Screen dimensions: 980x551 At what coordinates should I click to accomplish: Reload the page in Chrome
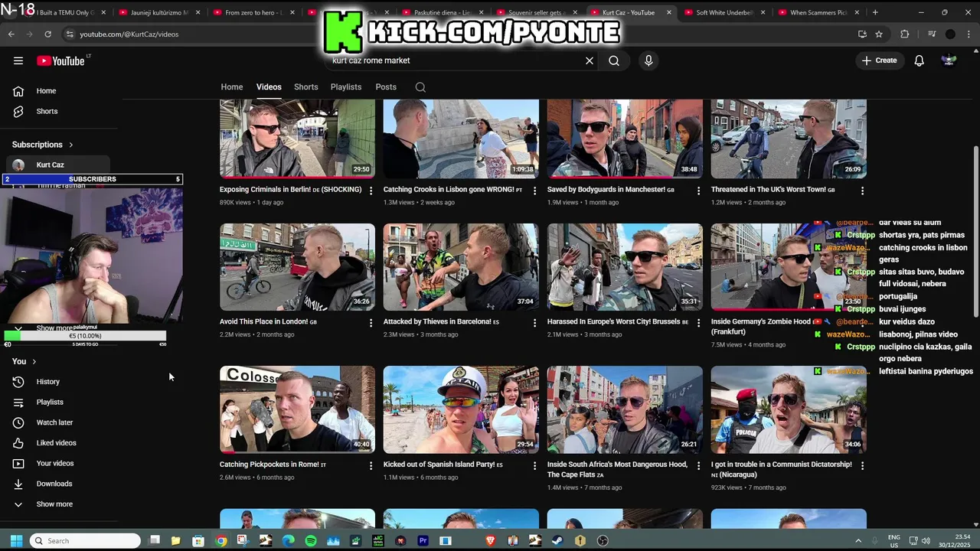pyautogui.click(x=47, y=34)
